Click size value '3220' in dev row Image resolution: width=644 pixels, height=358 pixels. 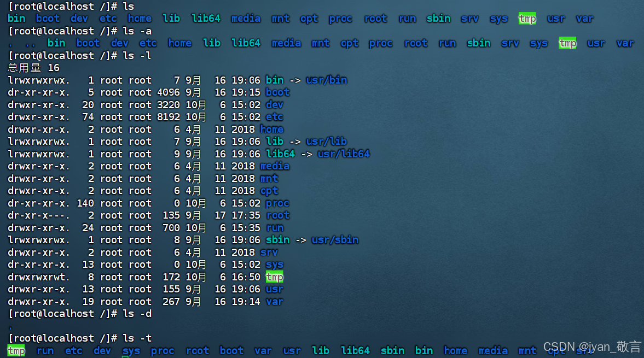pyautogui.click(x=169, y=105)
